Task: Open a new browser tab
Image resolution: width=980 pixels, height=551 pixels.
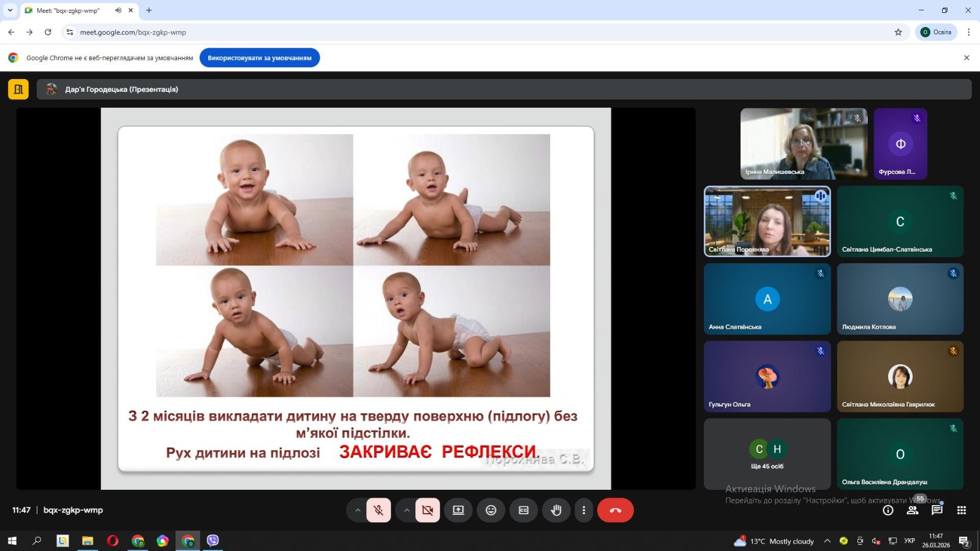Action: (149, 10)
